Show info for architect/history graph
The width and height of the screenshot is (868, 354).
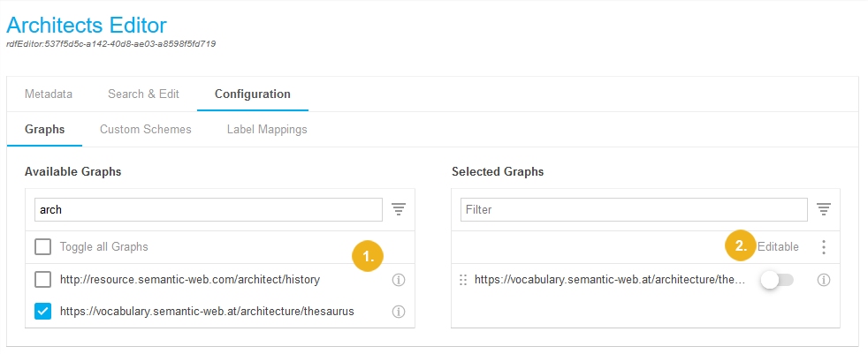398,280
